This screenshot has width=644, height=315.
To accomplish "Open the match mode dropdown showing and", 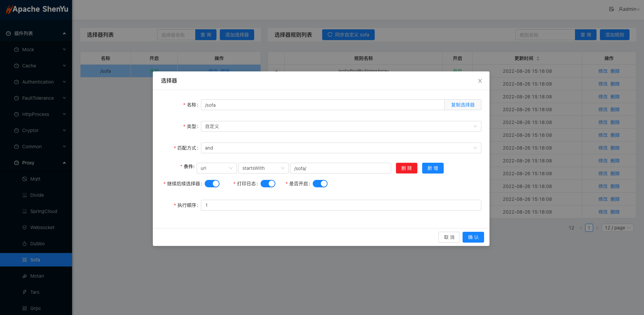I will click(341, 148).
